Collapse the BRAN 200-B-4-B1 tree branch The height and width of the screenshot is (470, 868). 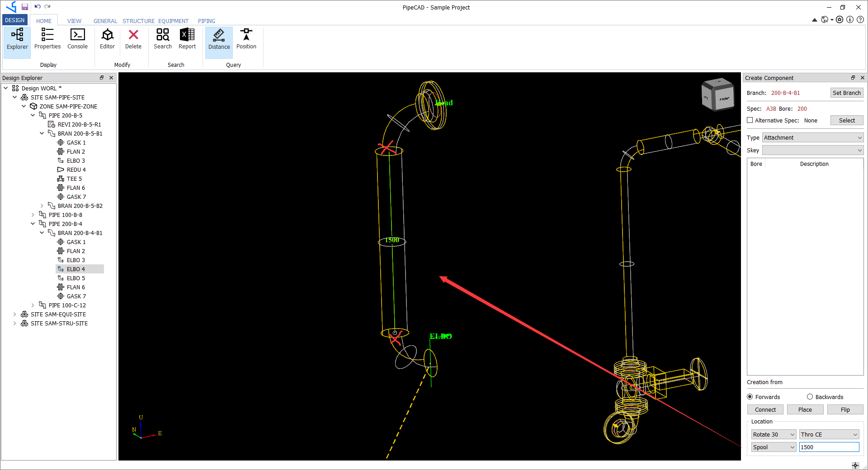pos(42,233)
